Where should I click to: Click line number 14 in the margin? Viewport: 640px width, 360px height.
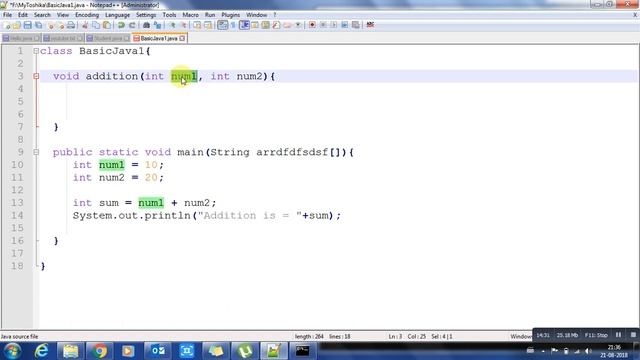17,216
